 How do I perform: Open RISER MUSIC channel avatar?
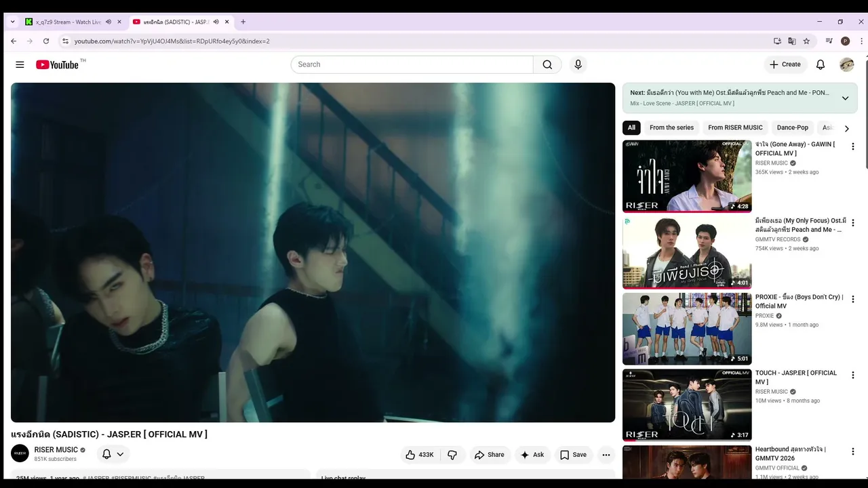[x=20, y=453]
